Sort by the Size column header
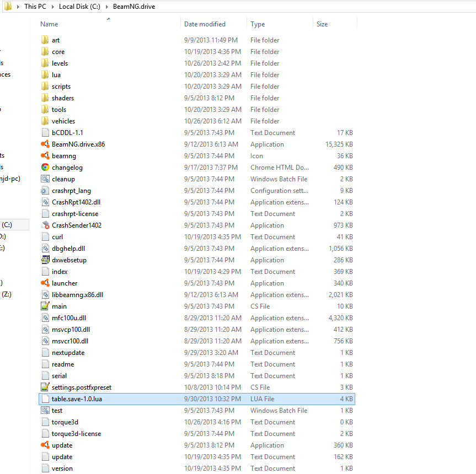The width and height of the screenshot is (476, 474). coord(322,24)
